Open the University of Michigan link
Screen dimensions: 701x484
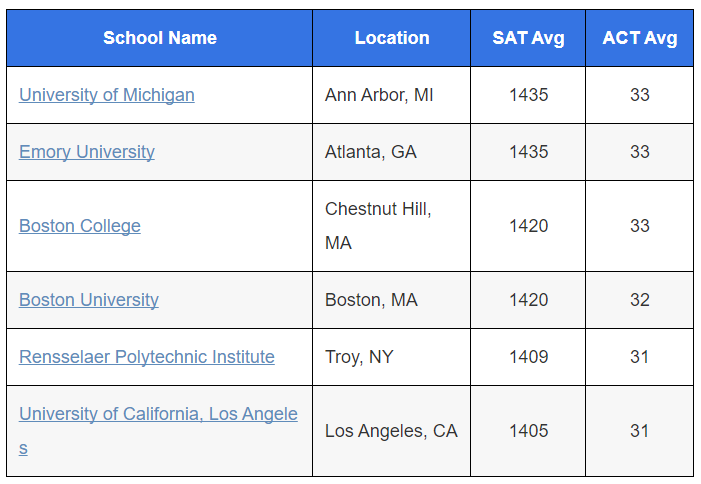coord(106,95)
